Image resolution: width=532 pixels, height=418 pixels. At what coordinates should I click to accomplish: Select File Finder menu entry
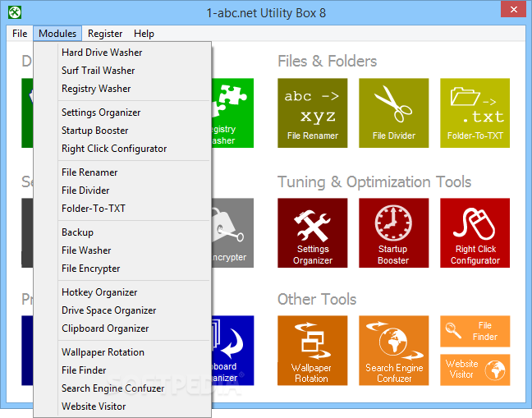pos(122,370)
